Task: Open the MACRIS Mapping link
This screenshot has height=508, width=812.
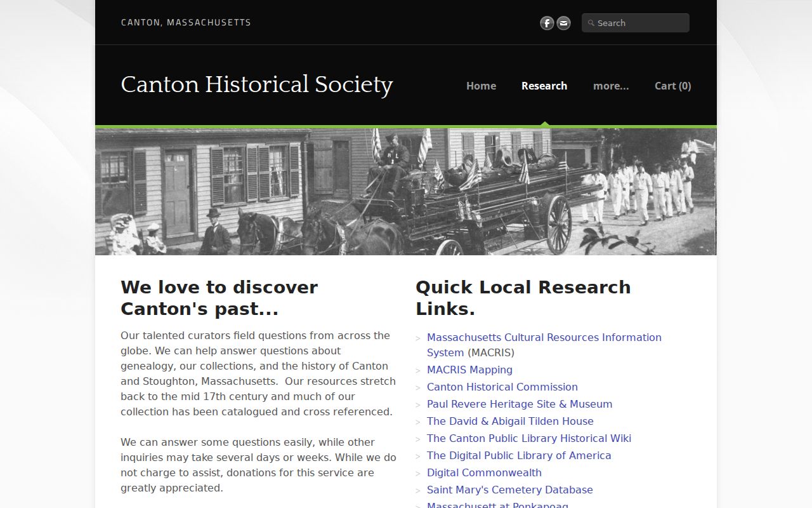Action: point(469,370)
